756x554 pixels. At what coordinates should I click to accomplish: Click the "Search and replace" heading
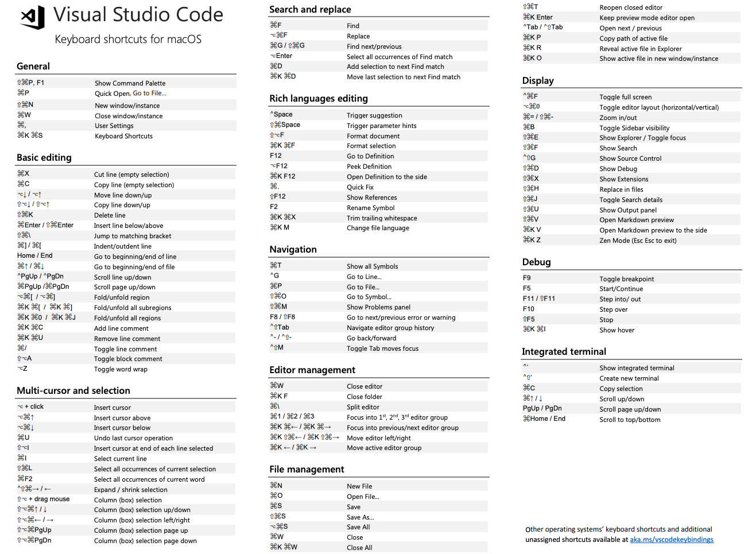310,9
